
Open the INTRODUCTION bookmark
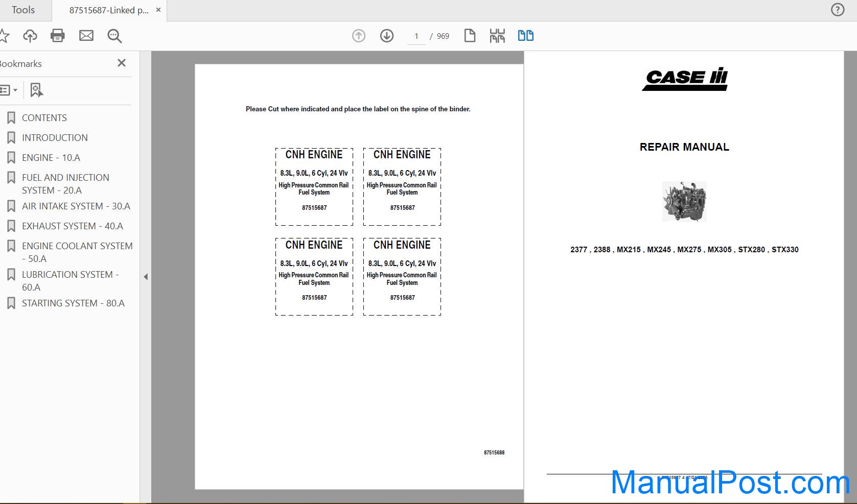coord(55,138)
